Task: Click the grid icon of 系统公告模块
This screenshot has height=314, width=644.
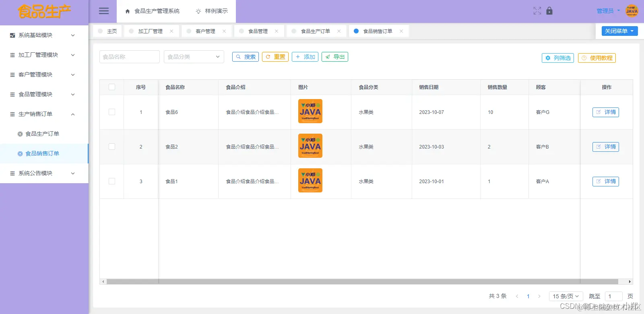Action: 12,174
